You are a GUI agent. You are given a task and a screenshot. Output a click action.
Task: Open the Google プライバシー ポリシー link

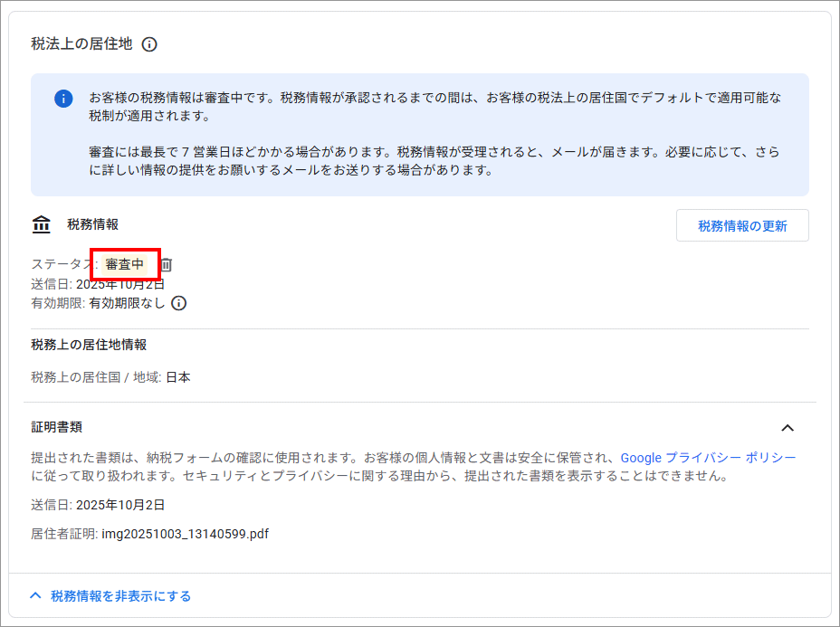click(x=708, y=458)
